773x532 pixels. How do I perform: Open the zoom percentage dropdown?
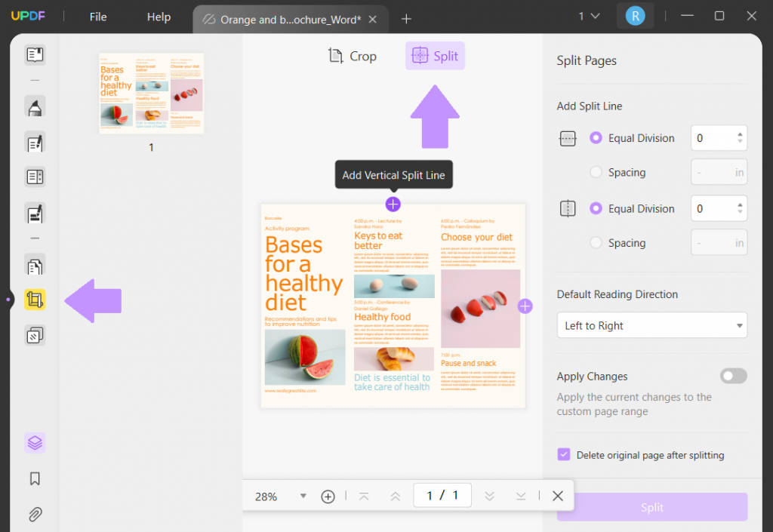[303, 496]
